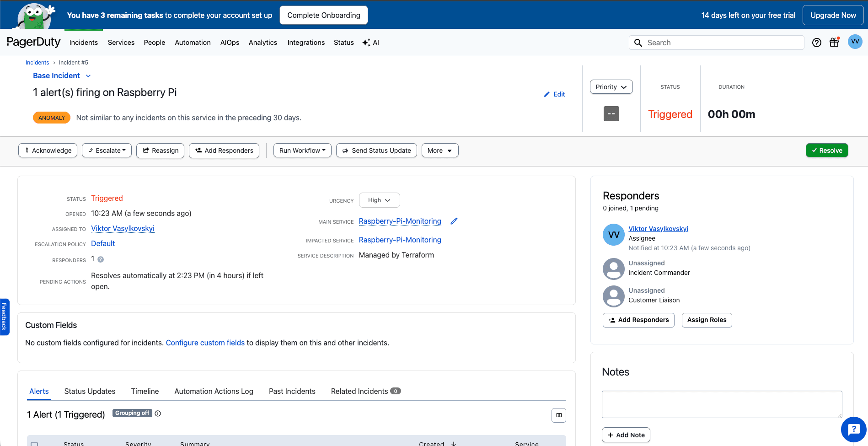
Task: Open the help question mark icon
Action: (817, 43)
